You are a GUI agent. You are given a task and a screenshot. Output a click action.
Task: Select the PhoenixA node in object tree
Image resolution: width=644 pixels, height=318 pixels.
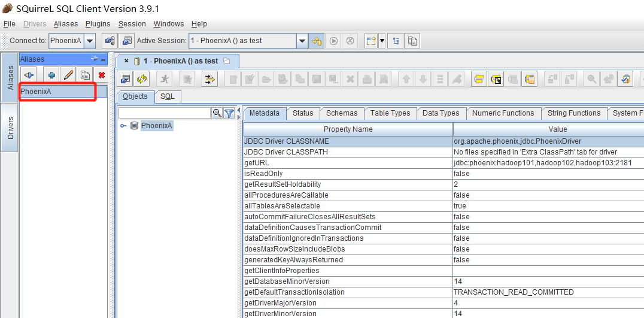(156, 126)
